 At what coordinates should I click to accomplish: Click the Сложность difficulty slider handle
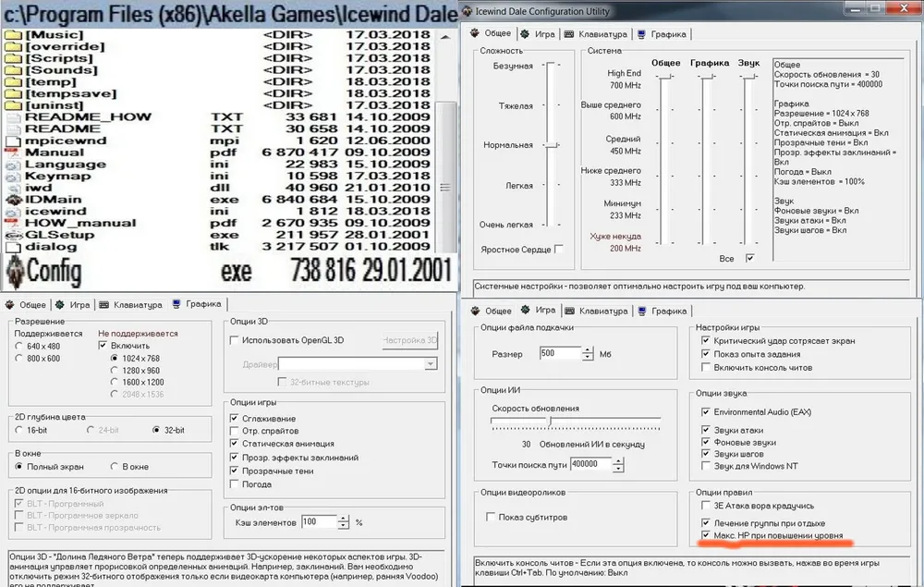point(552,145)
